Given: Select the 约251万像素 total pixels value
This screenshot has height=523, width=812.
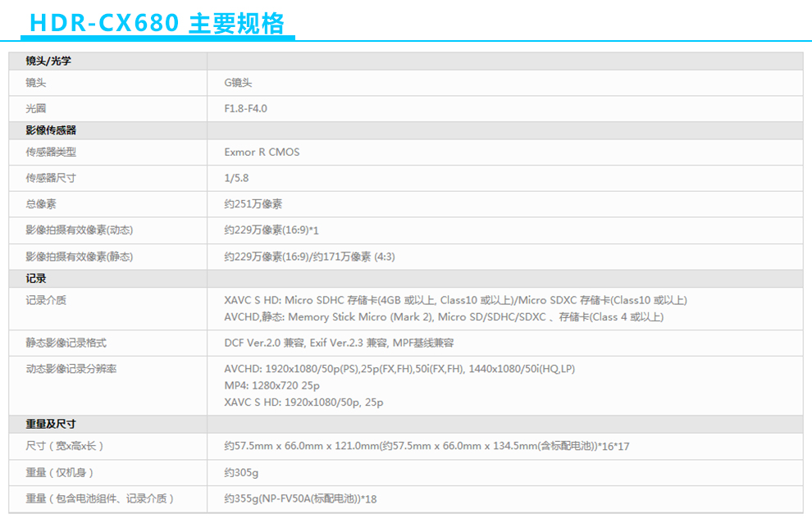Looking at the screenshot, I should [x=253, y=204].
